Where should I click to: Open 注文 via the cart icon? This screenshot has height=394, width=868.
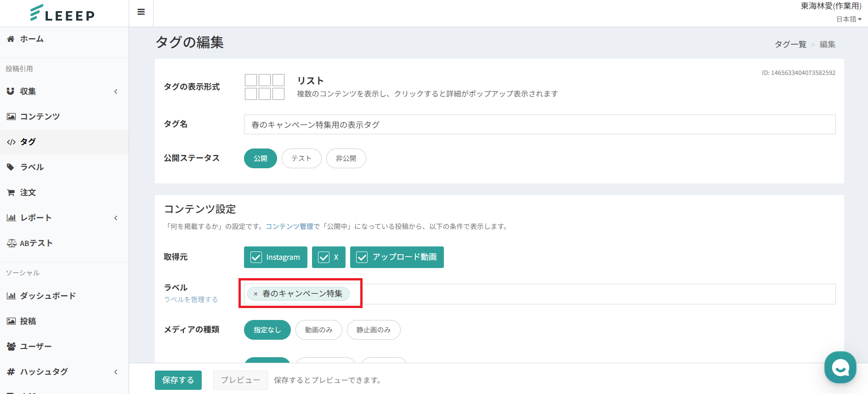click(x=11, y=193)
